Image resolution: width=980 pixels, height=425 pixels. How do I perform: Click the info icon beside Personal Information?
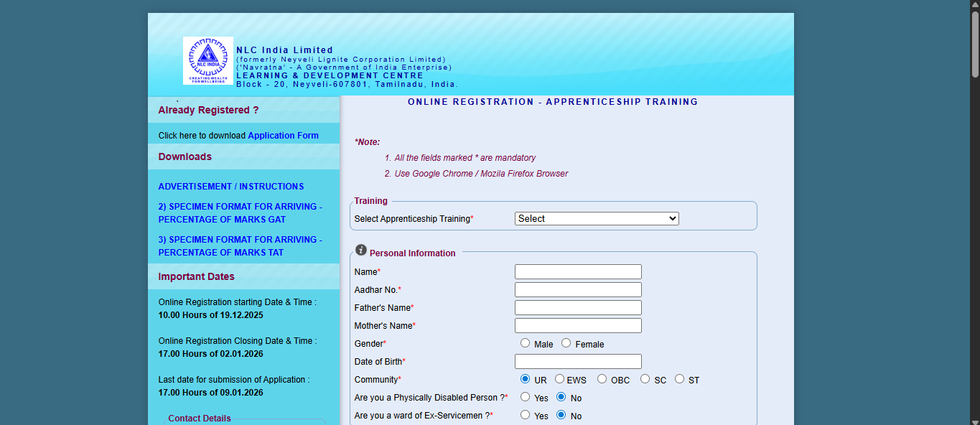[361, 249]
